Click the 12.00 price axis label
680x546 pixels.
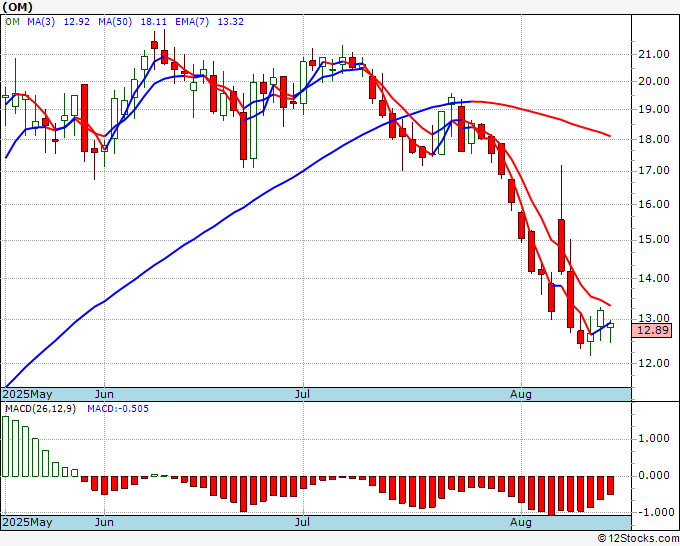click(654, 363)
